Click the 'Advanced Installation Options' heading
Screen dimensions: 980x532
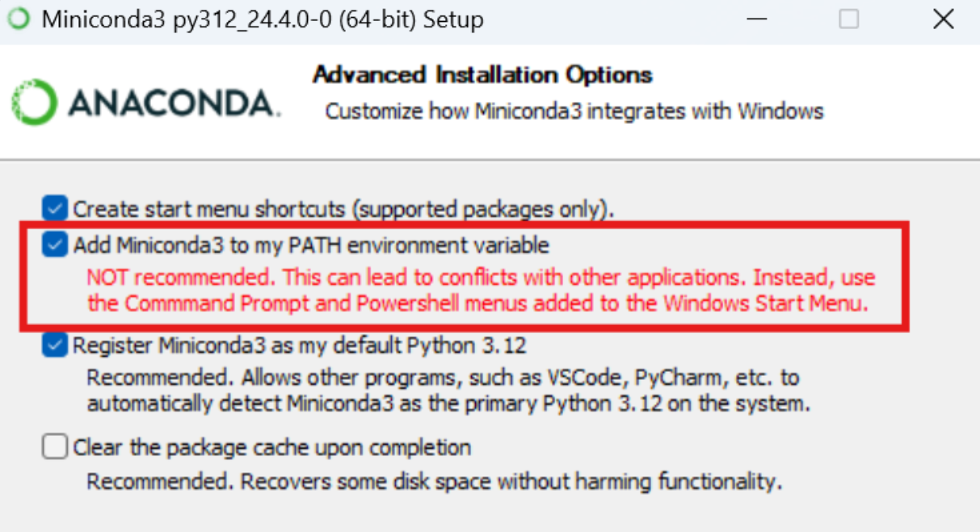pyautogui.click(x=482, y=75)
